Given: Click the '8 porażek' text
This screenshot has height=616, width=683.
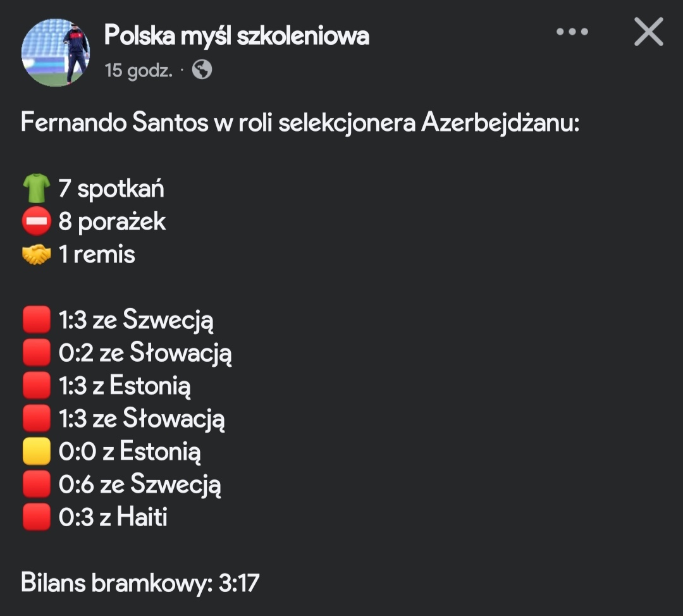Looking at the screenshot, I should 112,222.
